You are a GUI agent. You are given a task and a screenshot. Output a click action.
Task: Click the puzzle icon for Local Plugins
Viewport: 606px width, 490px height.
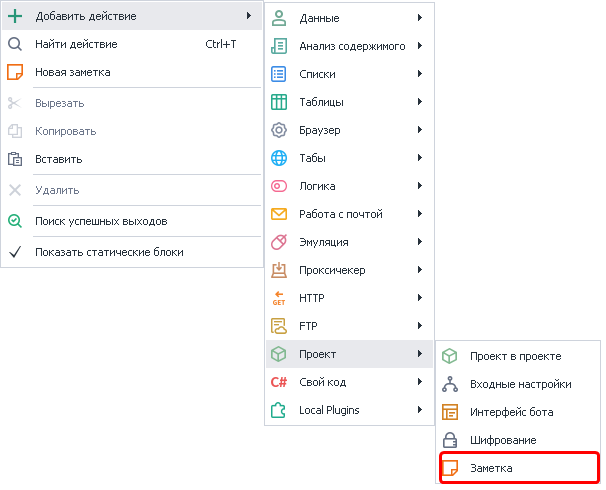pyautogui.click(x=280, y=410)
